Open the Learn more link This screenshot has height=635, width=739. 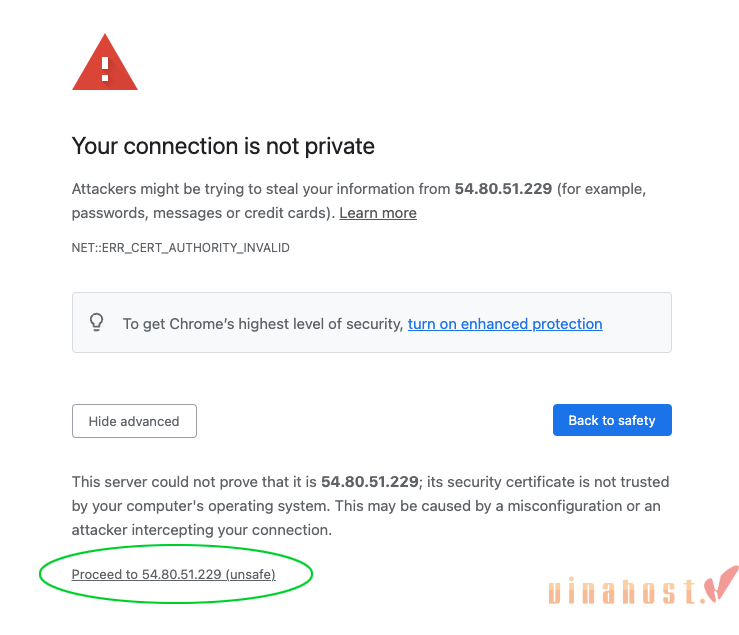click(x=378, y=213)
